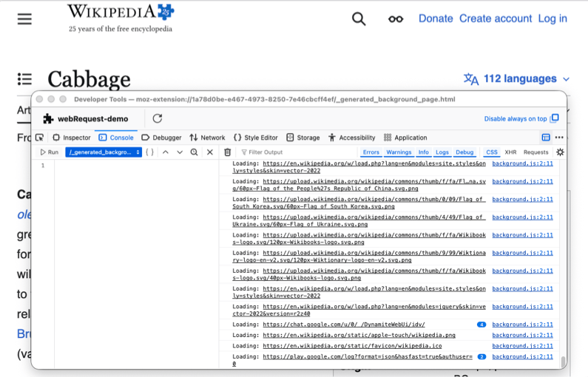Toggle the Info filter
Screen dimensions: 588x377
[x=423, y=152]
